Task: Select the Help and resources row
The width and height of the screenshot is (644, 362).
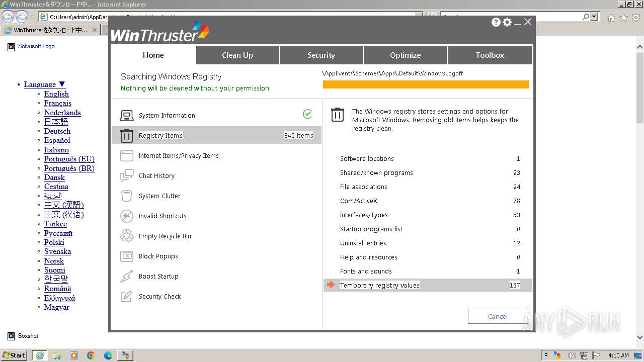Action: (x=428, y=257)
